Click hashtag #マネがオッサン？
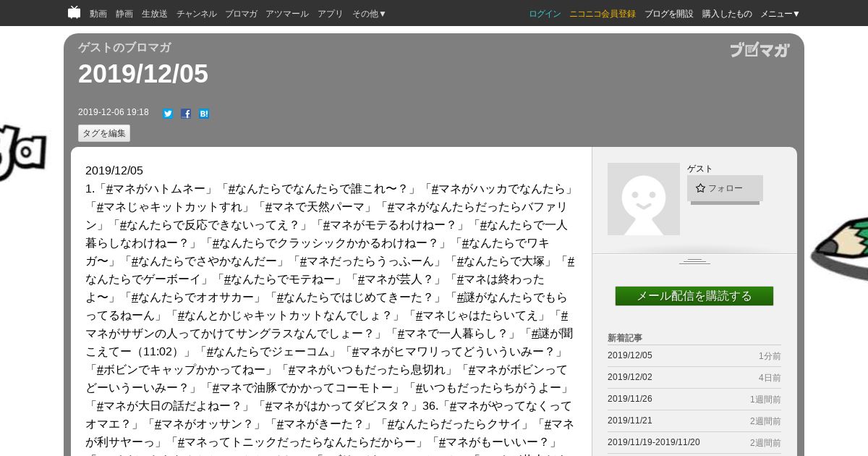 point(203,424)
